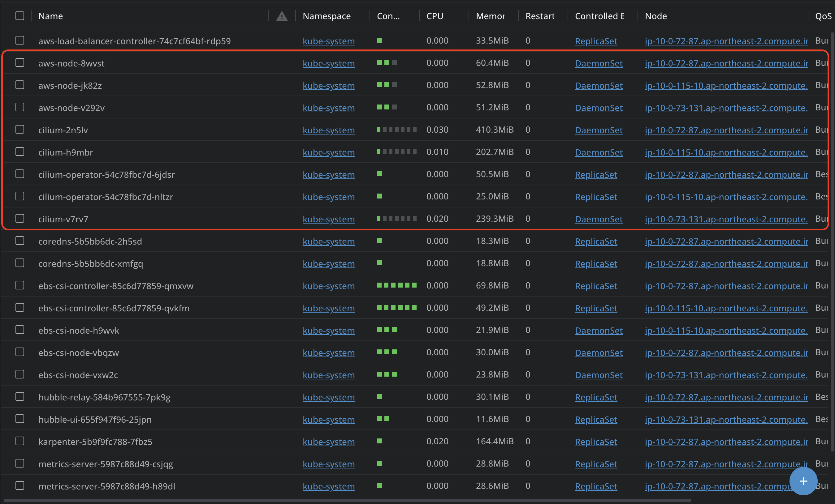
Task: Open pod ebs-csi-controller-85c6d77859-qvkfm by name
Action: click(114, 308)
